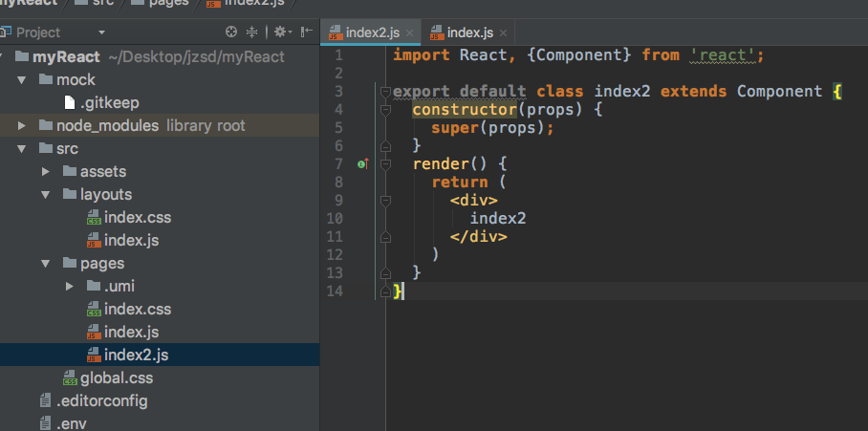Fold the div element on line 9
This screenshot has width=868, height=431.
385,201
